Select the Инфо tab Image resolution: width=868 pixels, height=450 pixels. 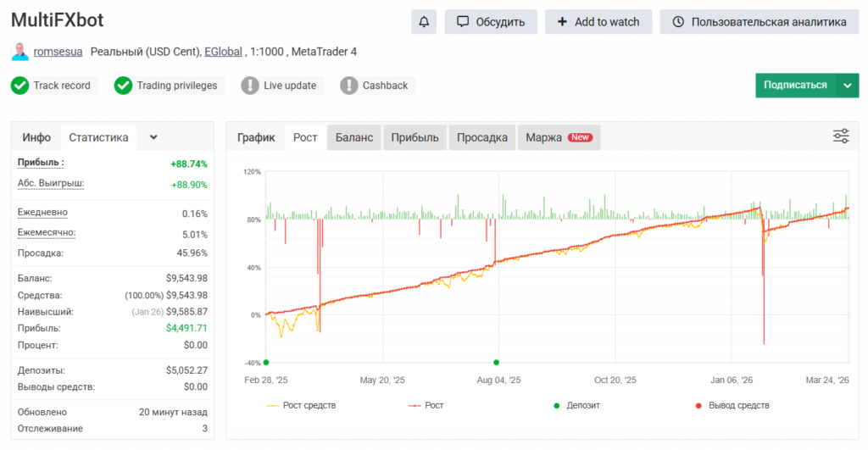click(36, 137)
